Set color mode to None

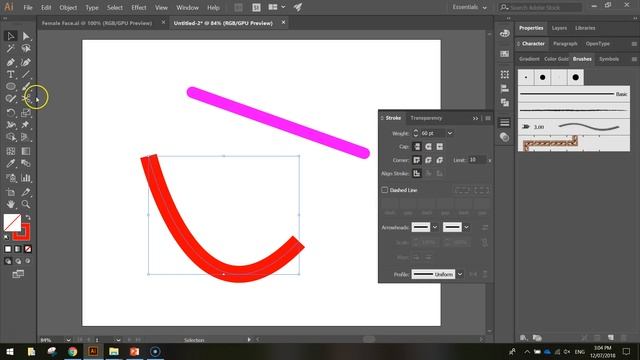pos(28,249)
